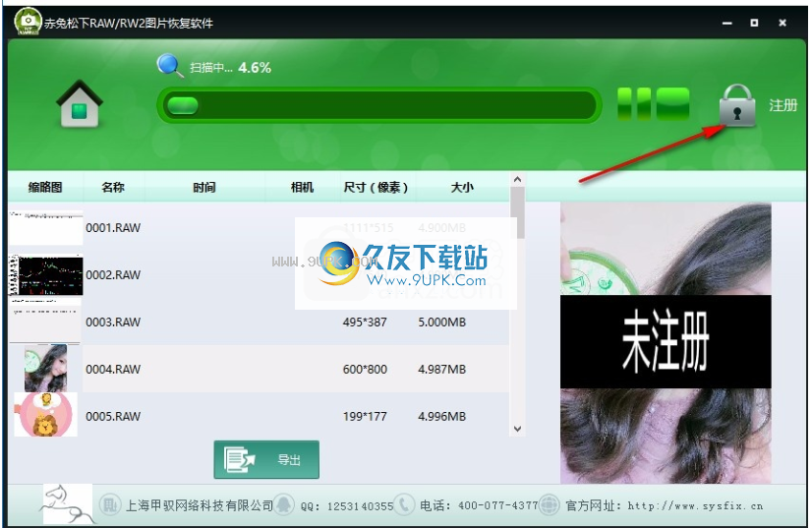Image resolution: width=812 pixels, height=528 pixels.
Task: Click the company building icon in footer
Action: point(109,504)
